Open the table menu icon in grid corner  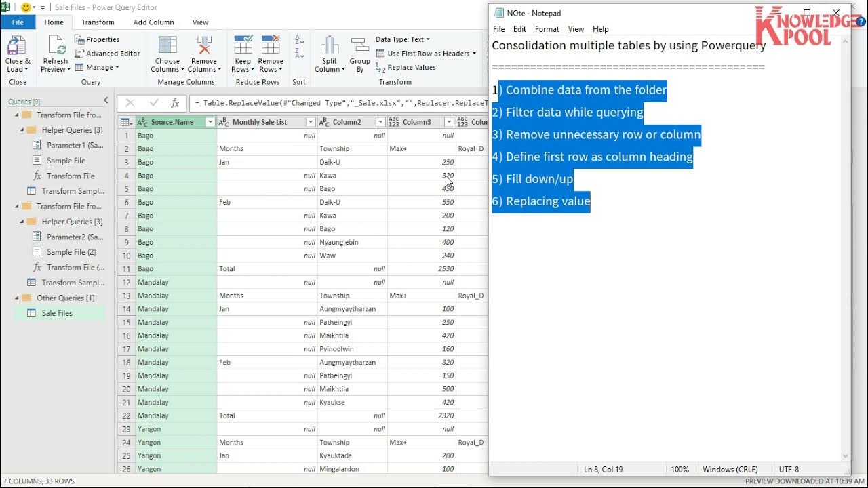(x=125, y=122)
